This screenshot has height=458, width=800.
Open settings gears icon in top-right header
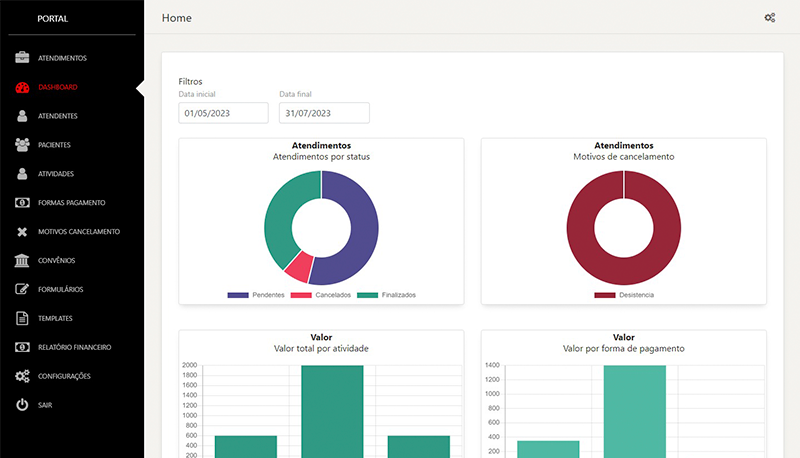[769, 18]
